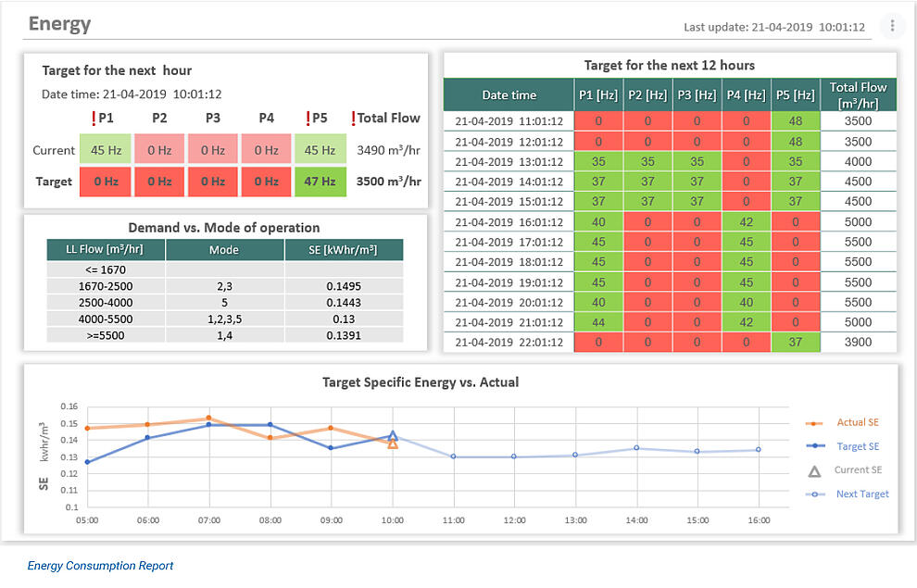Viewport: 917px width, 588px height.
Task: Click the 07:00 Actual SE data point
Action: pyautogui.click(x=208, y=419)
